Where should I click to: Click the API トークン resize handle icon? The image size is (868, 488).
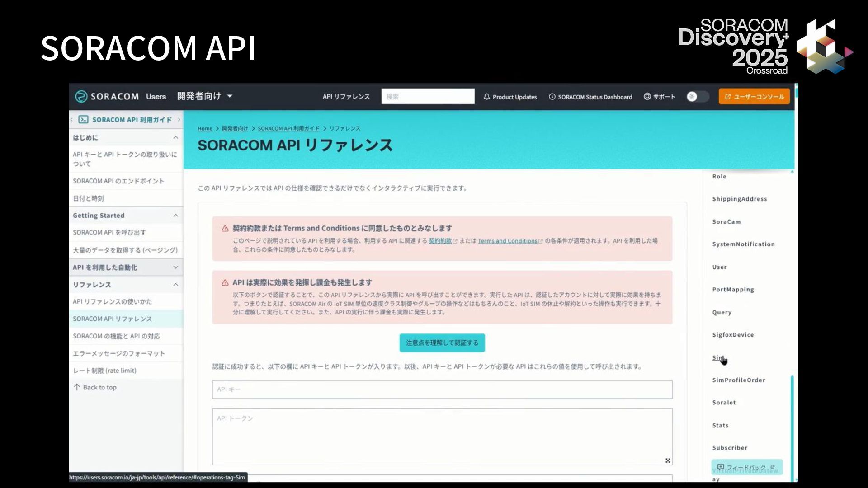(x=668, y=460)
